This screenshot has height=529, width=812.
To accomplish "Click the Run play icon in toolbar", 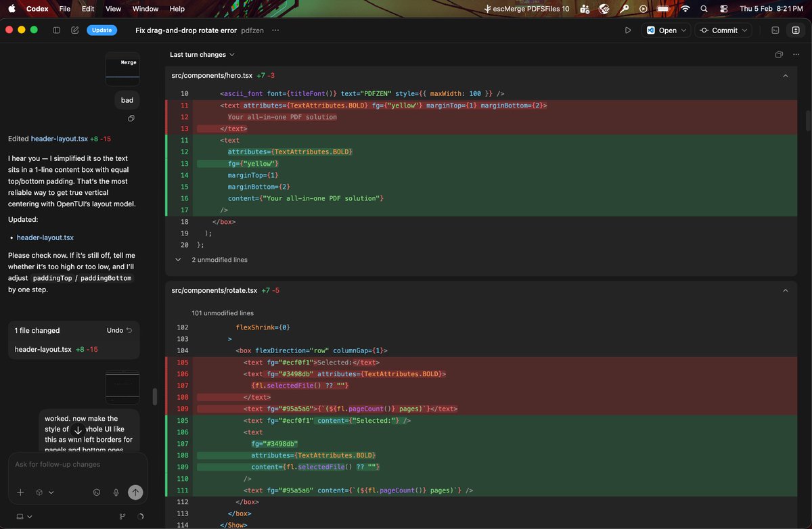I will pos(628,30).
